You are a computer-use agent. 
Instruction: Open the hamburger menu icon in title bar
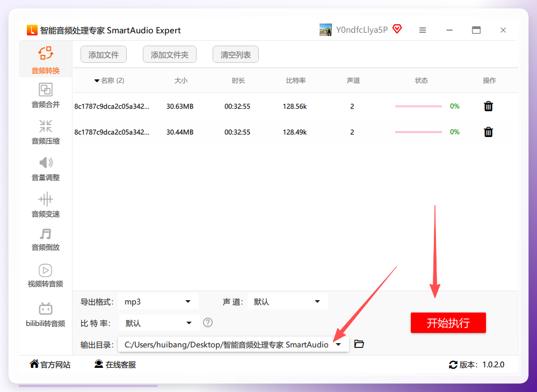423,30
